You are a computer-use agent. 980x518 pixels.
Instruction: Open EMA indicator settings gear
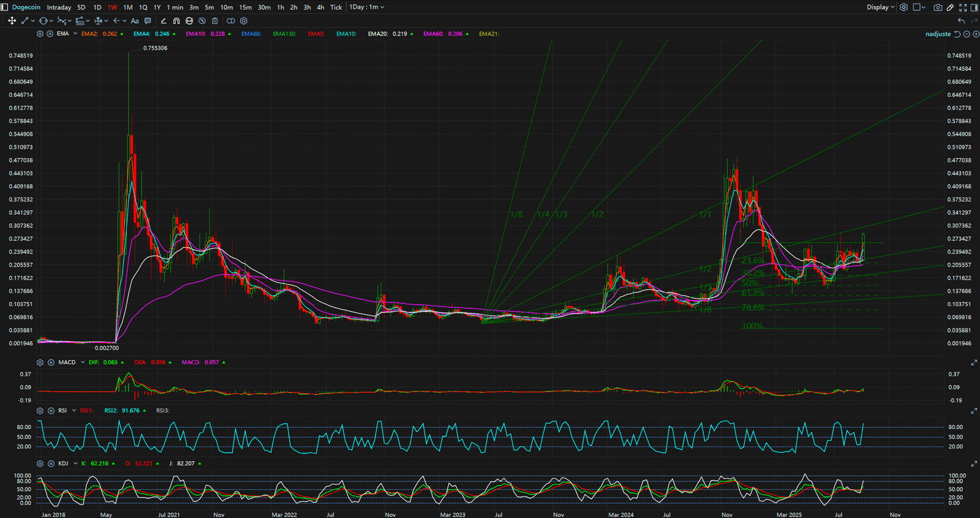pos(40,34)
